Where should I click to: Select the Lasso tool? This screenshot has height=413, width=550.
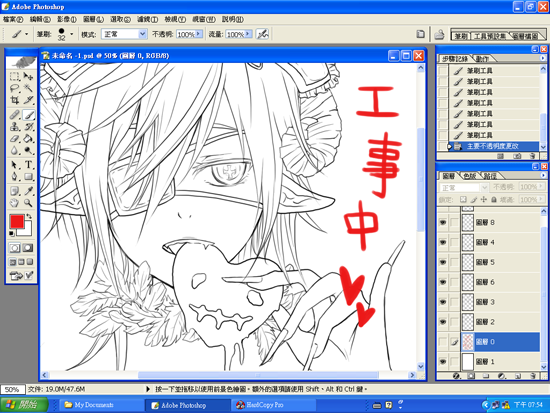coord(14,88)
